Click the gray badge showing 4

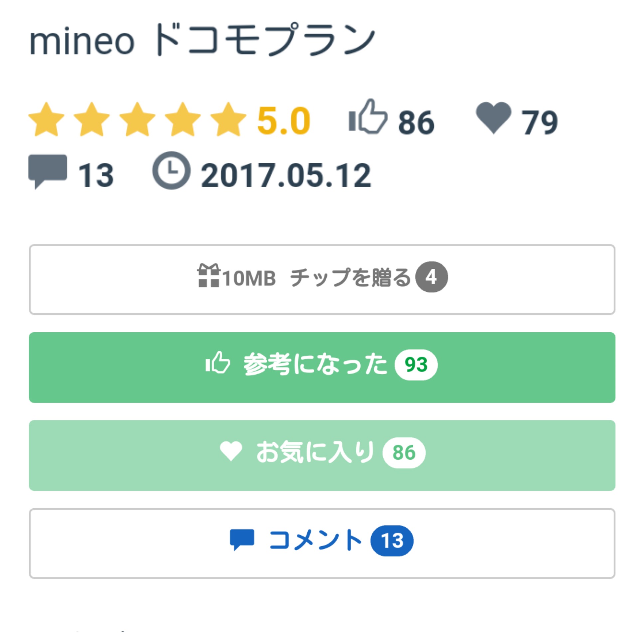click(431, 277)
